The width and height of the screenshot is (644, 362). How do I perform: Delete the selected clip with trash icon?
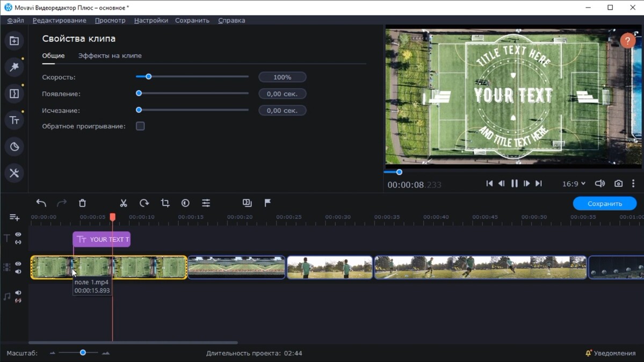82,203
